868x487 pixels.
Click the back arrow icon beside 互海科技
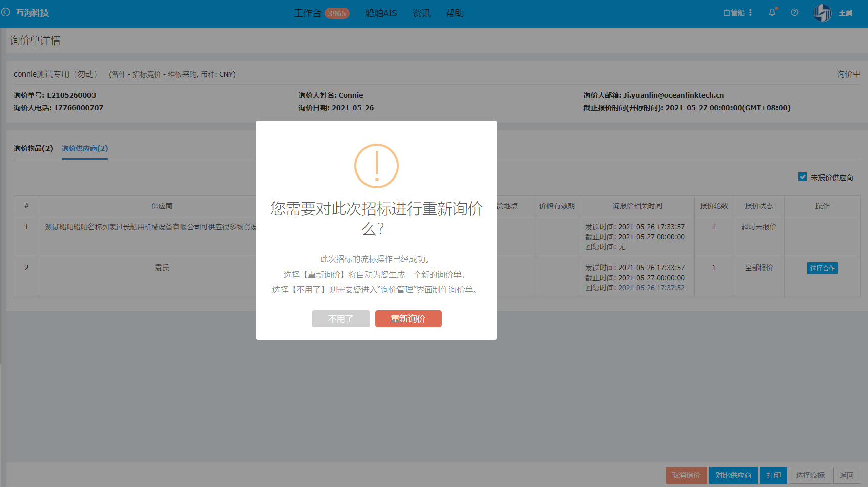(6, 12)
